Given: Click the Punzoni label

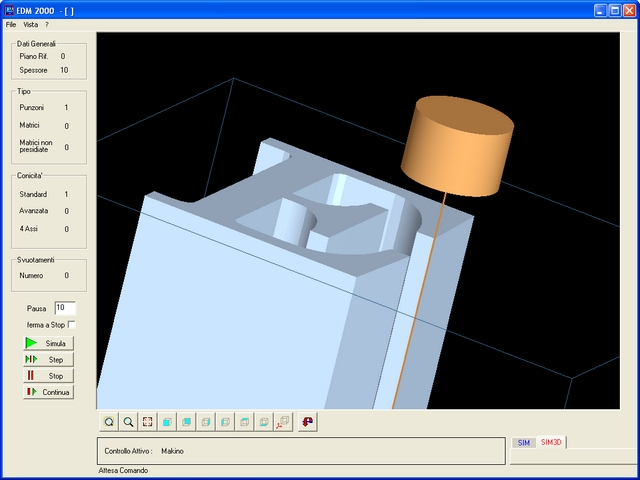Looking at the screenshot, I should [31, 108].
